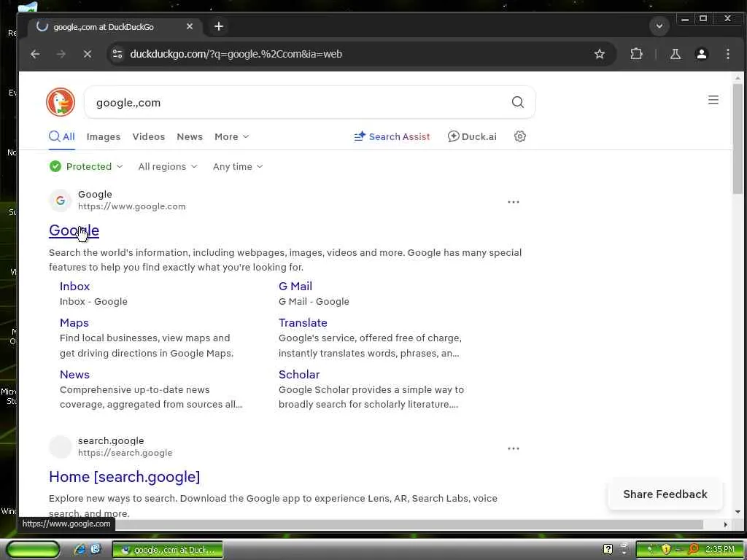Viewport: 747px width, 560px height.
Task: Switch to the Images tab
Action: (x=104, y=137)
